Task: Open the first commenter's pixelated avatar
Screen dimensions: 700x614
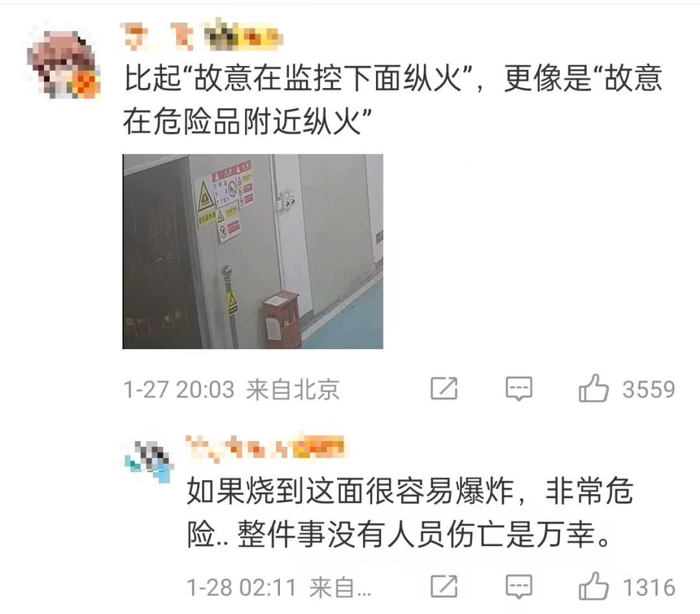Action: 62,61
